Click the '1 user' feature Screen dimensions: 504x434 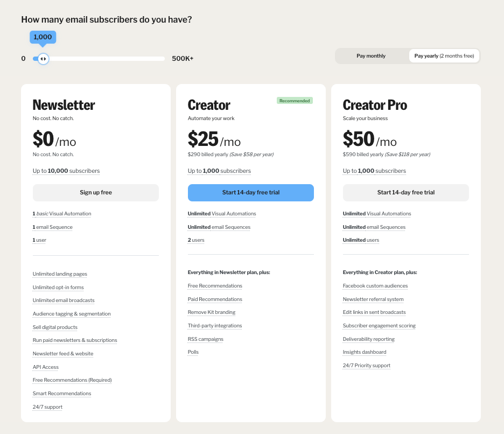(39, 240)
